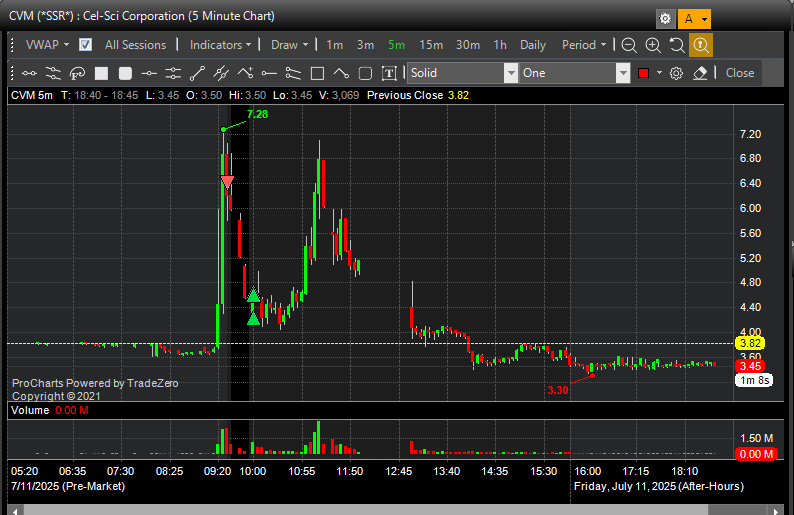Select the polyline with plus tool
Image resolution: width=794 pixels, height=515 pixels.
(245, 73)
